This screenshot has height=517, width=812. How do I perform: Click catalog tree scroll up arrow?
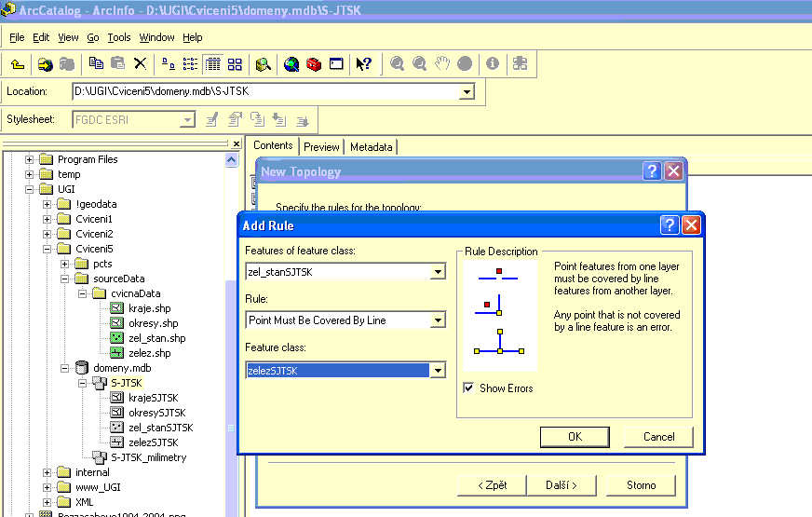tap(232, 160)
